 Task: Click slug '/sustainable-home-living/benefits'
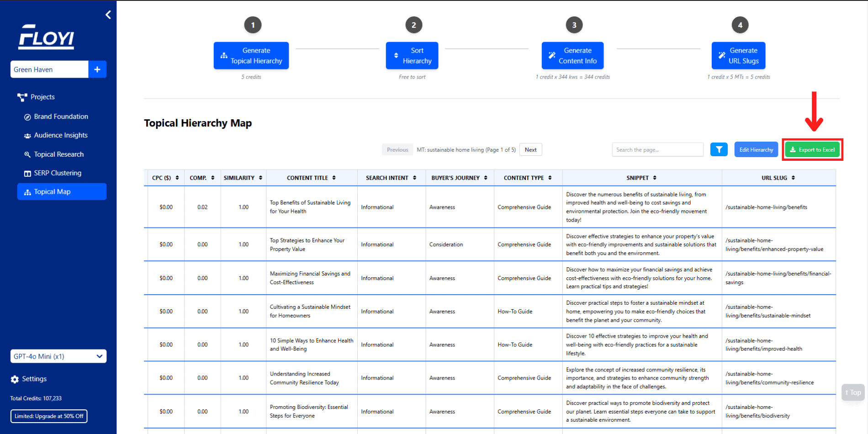tap(766, 207)
